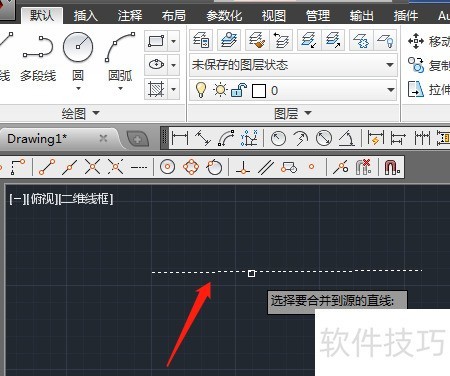Select Snap to Node icon
450x376 pixels.
click(311, 167)
